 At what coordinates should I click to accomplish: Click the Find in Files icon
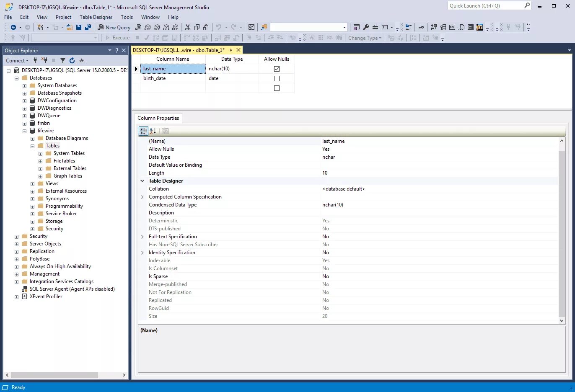pos(264,27)
